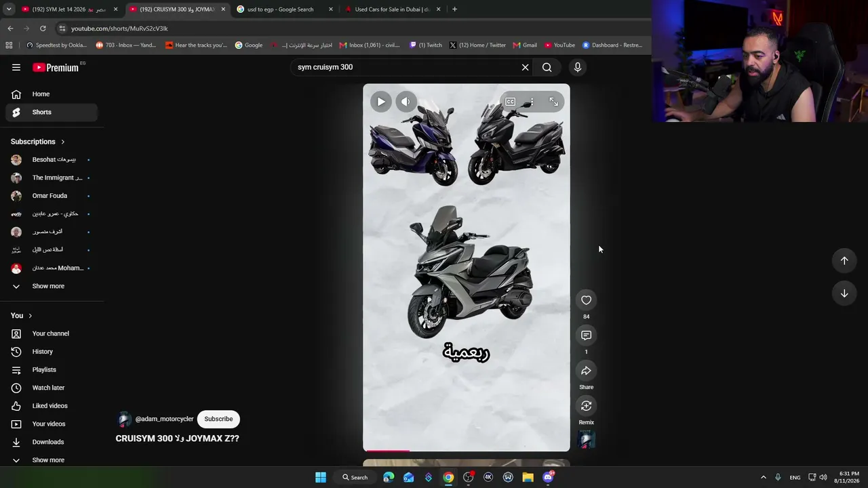Reload the current page
Viewport: 868px width, 488px height.
[43, 28]
